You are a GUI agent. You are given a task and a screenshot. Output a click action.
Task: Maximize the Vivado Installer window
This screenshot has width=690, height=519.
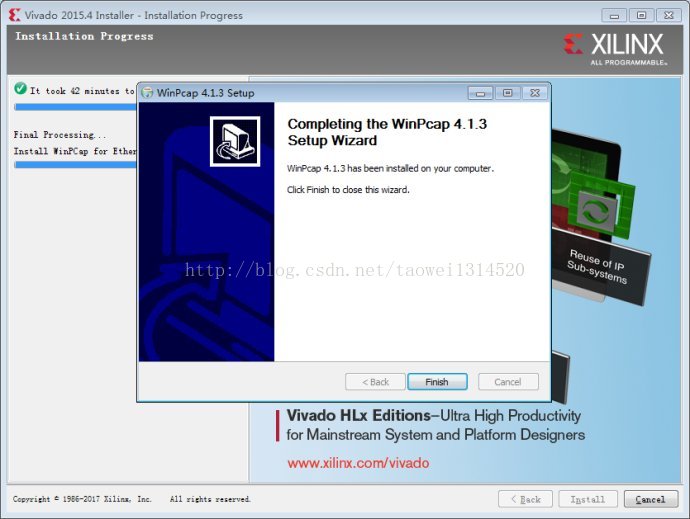coord(642,15)
